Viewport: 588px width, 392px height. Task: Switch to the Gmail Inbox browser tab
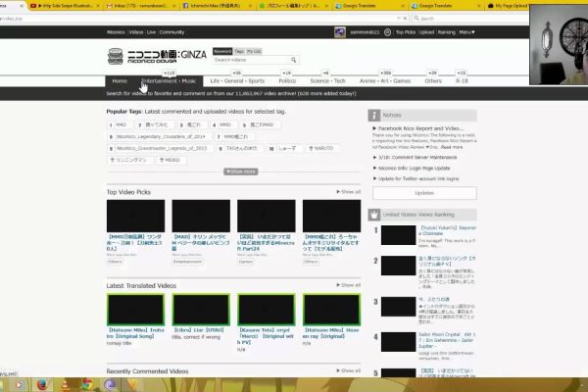point(139,6)
